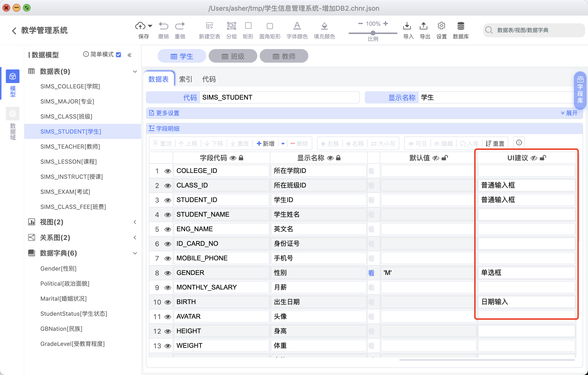Select the 数据表 sub-tab
588x375 pixels.
pos(159,79)
